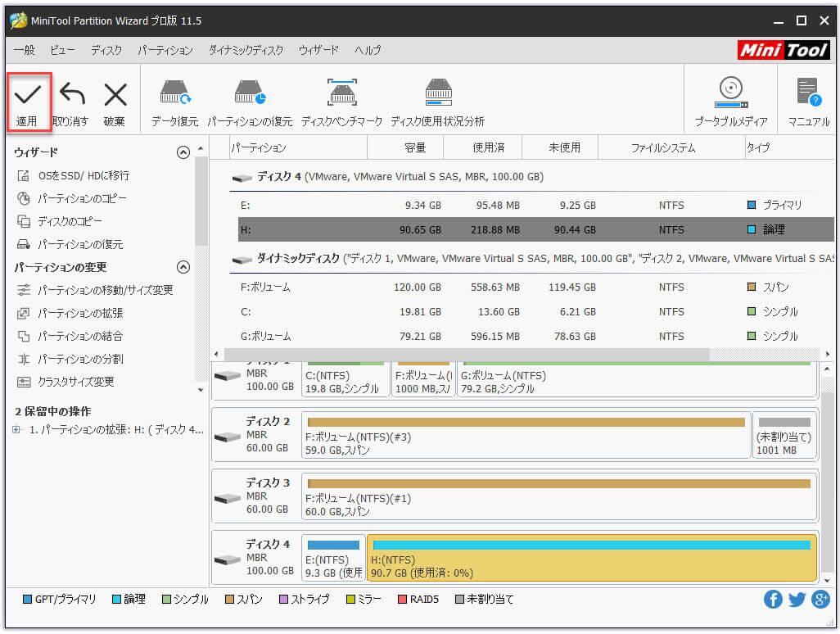Open ディスク使用状況分析 space analyzer
Viewport: 840px width, 634px height.
(438, 95)
